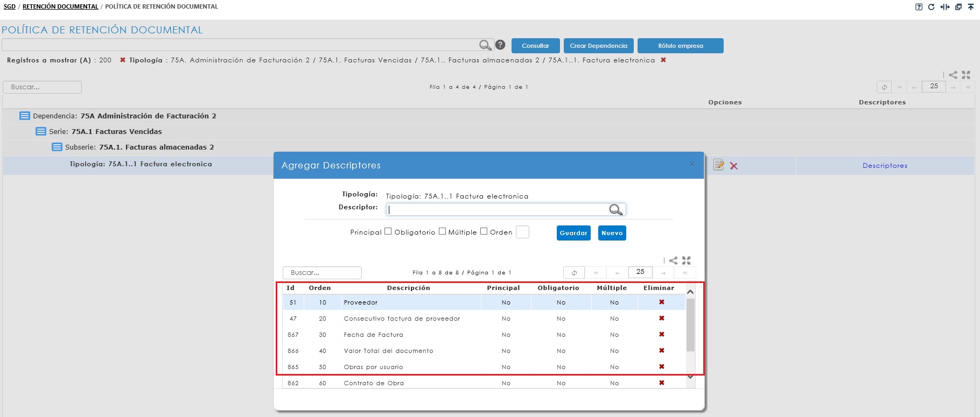Open the Descriptores link for Factura electronica
The width and height of the screenshot is (980, 417).
[x=885, y=166]
